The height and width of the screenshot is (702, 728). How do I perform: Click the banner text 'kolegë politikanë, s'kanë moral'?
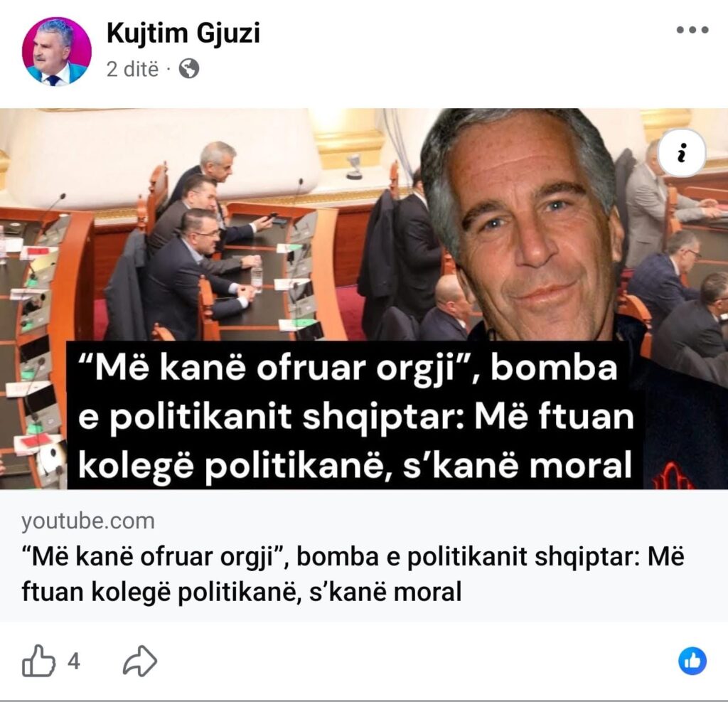355,464
